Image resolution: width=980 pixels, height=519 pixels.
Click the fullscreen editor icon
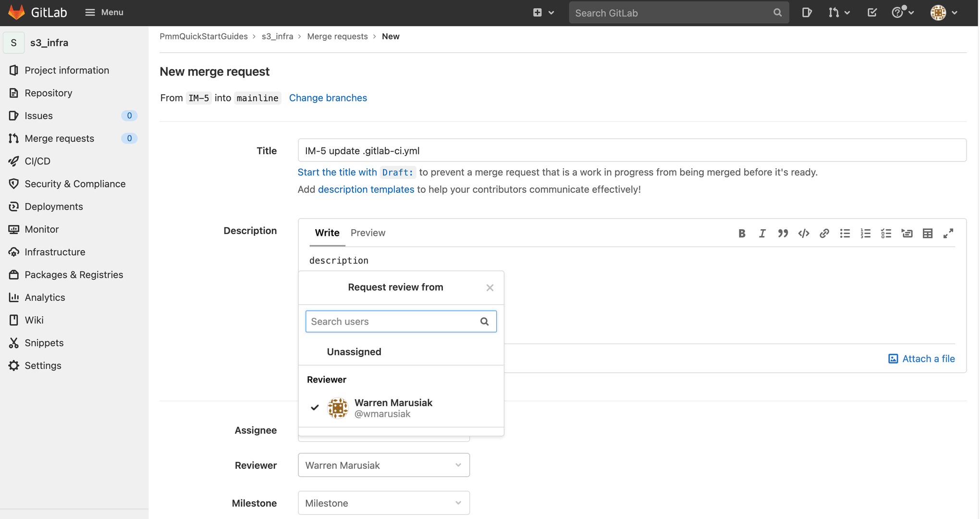948,232
